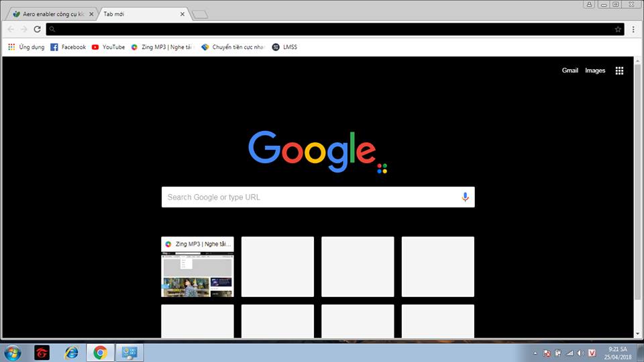Open the Google apps grid icon
644x362 pixels.
click(619, 71)
